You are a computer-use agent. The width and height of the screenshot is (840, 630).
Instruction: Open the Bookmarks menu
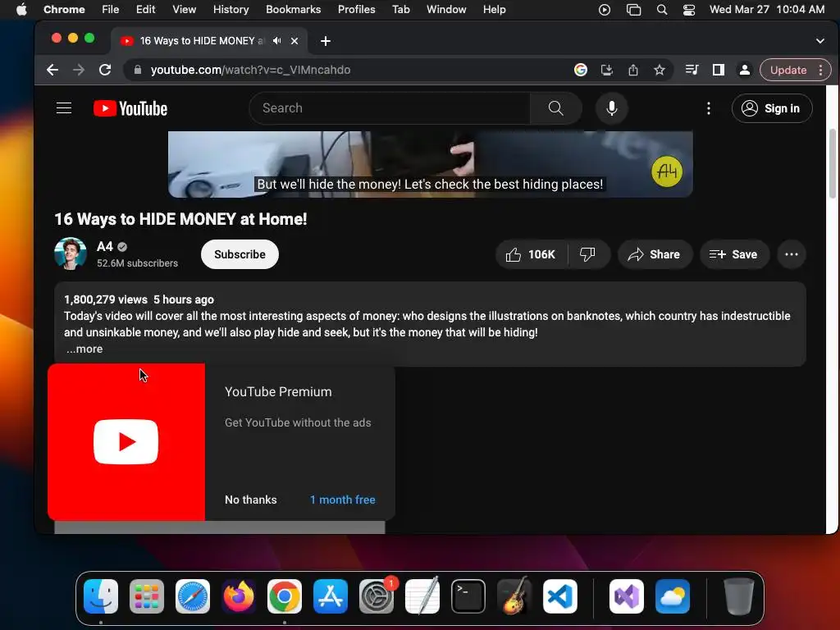[293, 9]
